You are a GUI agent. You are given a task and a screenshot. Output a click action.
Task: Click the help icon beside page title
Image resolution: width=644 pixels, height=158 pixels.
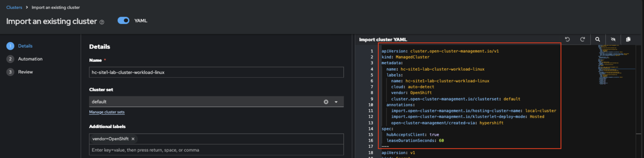(102, 22)
